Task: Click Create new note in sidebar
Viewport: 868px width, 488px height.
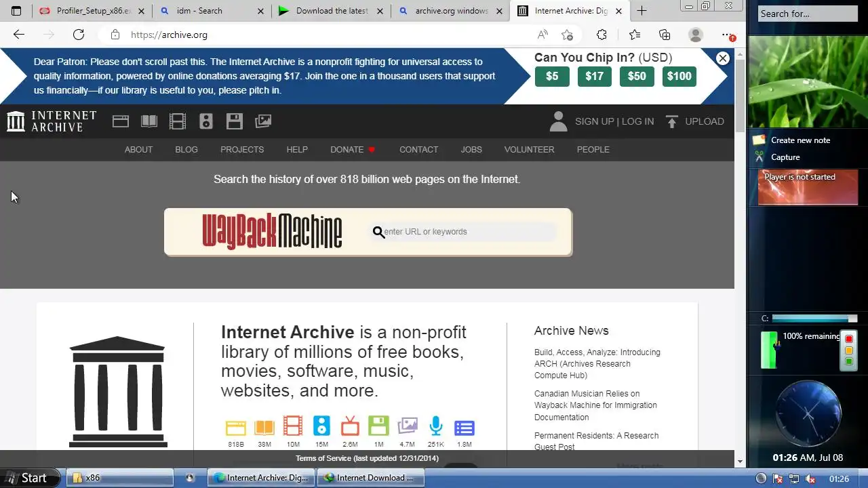Action: coord(800,140)
